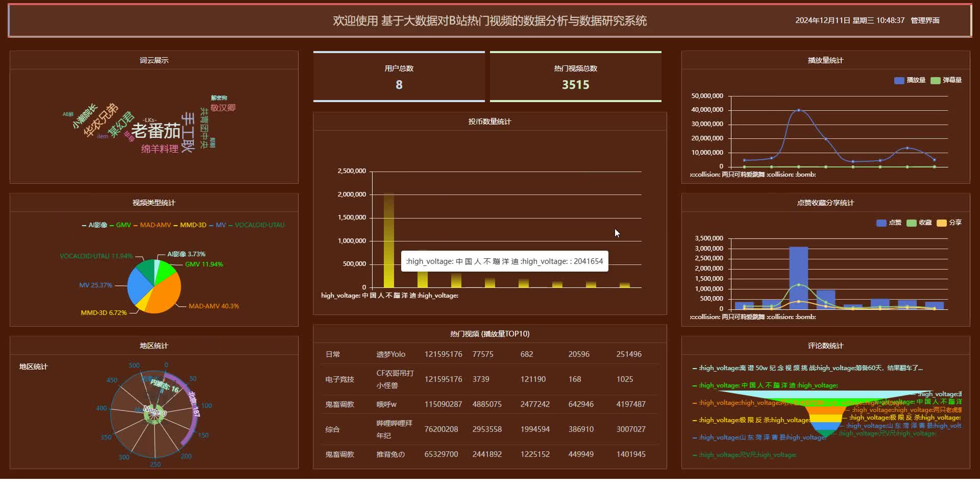
Task: Select the word 绵羊料理 in word cloud
Action: click(160, 149)
